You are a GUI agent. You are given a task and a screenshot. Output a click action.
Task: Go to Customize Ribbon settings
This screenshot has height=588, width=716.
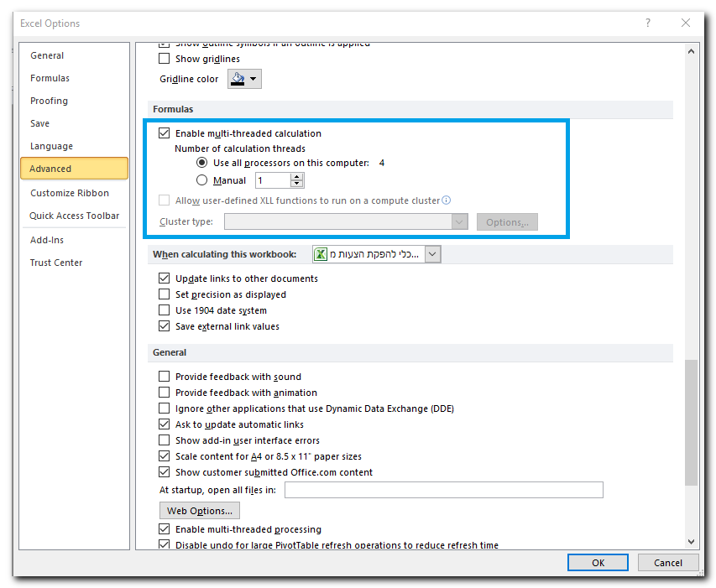tap(70, 193)
